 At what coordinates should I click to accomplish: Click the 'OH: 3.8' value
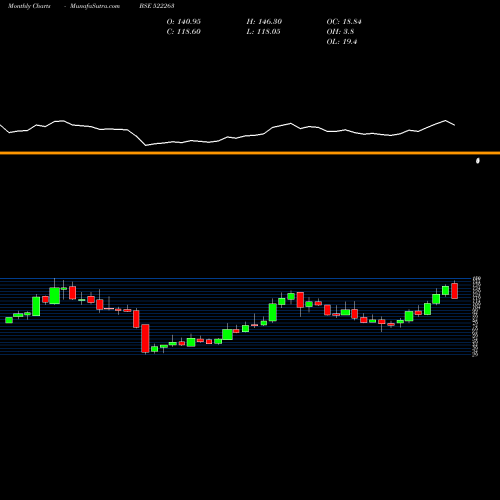(340, 32)
